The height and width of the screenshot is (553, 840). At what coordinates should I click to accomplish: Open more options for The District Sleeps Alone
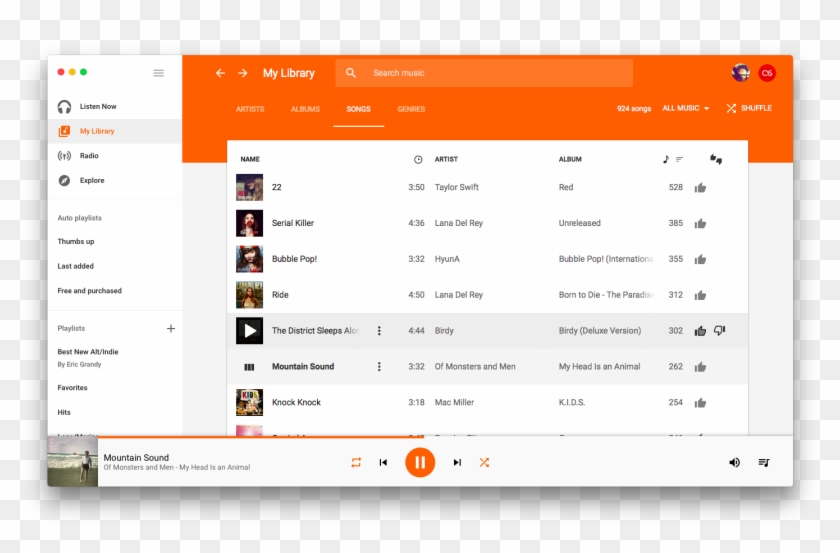tap(379, 331)
